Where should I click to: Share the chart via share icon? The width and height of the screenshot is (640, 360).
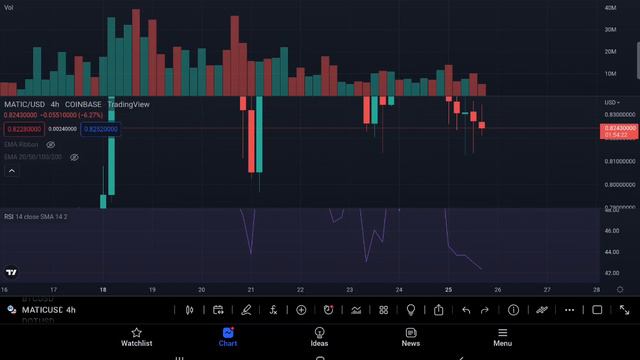point(438,310)
